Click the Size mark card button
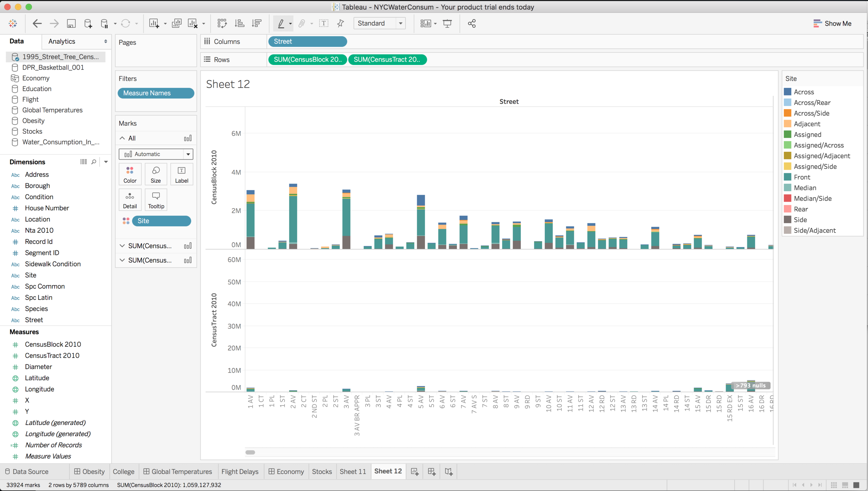The width and height of the screenshot is (868, 491). pyautogui.click(x=156, y=174)
